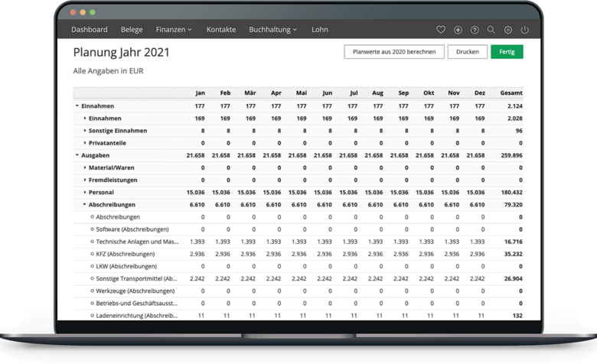Click the circle bullet beside LKW (Abschreibungen)
This screenshot has width=597, height=364.
click(x=92, y=266)
